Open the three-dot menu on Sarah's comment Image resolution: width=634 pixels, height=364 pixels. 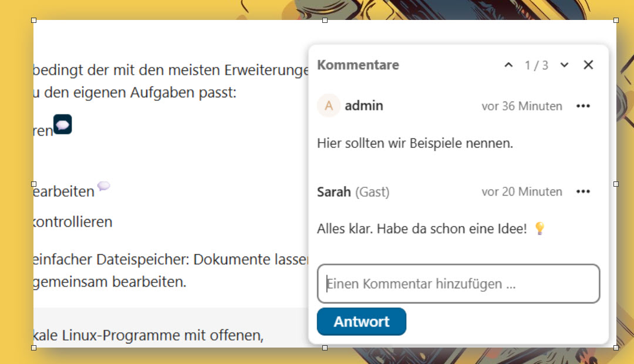(583, 191)
